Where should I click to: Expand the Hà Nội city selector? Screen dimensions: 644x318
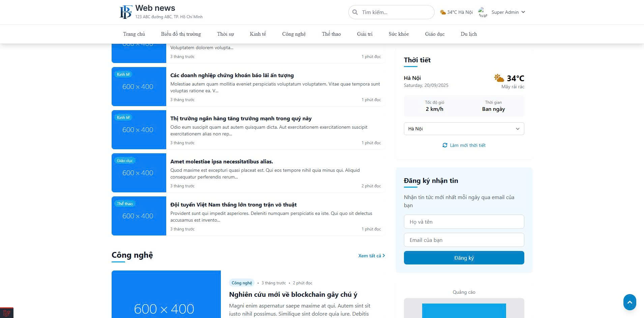464,129
